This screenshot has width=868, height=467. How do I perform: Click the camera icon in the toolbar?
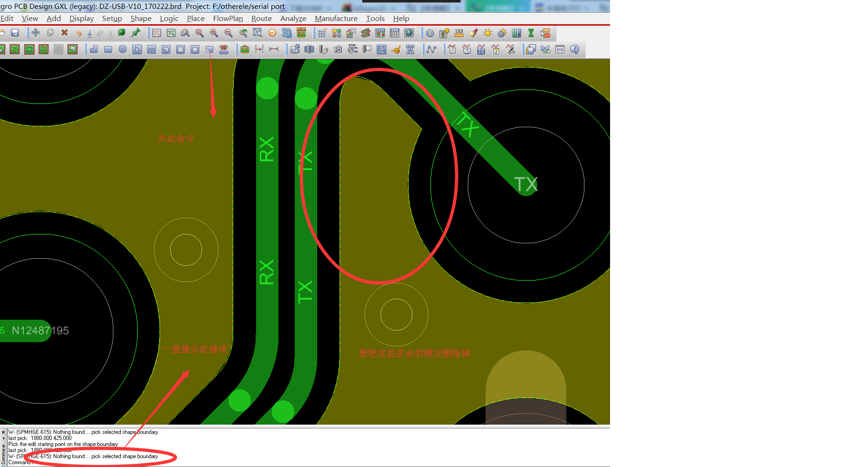click(x=338, y=49)
